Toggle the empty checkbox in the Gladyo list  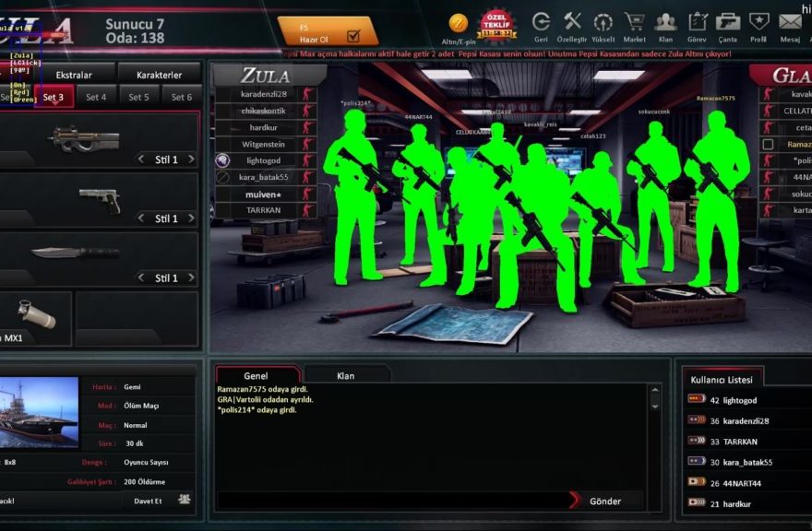(x=768, y=144)
